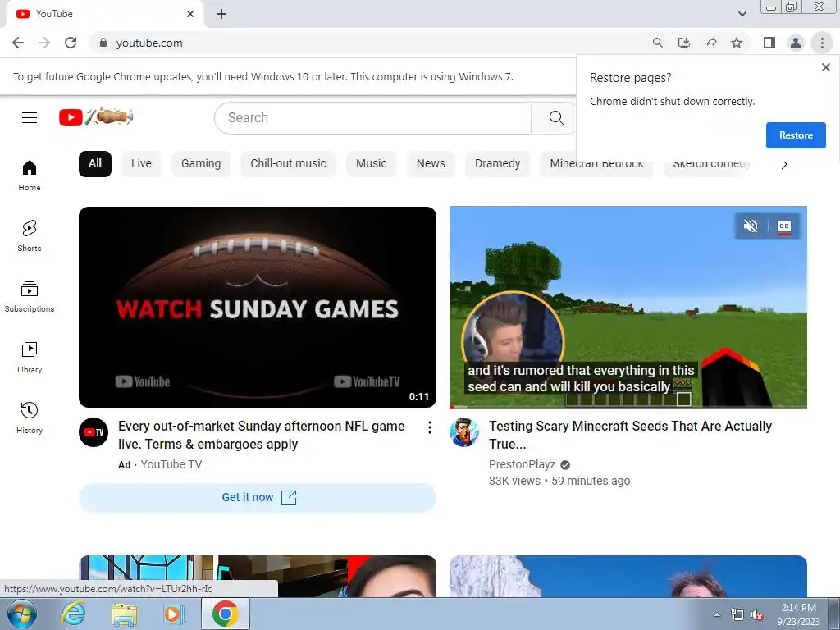The width and height of the screenshot is (840, 630).
Task: Click the browser forward arrow
Action: pyautogui.click(x=44, y=43)
